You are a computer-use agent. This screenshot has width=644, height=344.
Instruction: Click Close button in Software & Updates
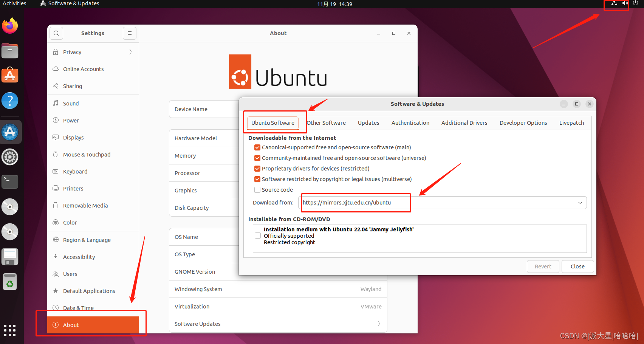tap(577, 267)
